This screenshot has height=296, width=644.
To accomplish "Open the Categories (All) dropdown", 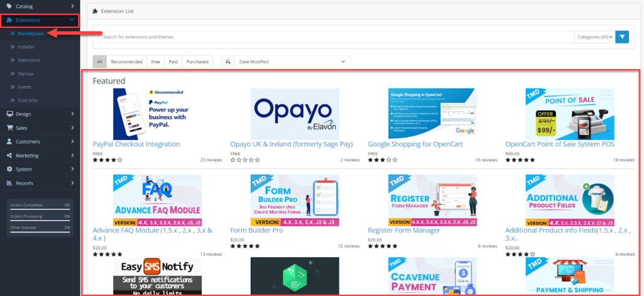I will [595, 37].
